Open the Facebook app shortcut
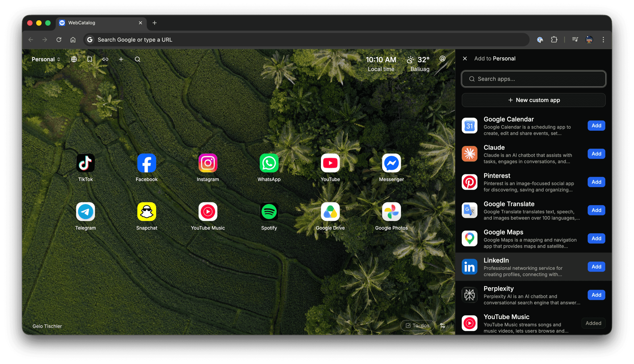This screenshot has width=634, height=364. coord(147,163)
